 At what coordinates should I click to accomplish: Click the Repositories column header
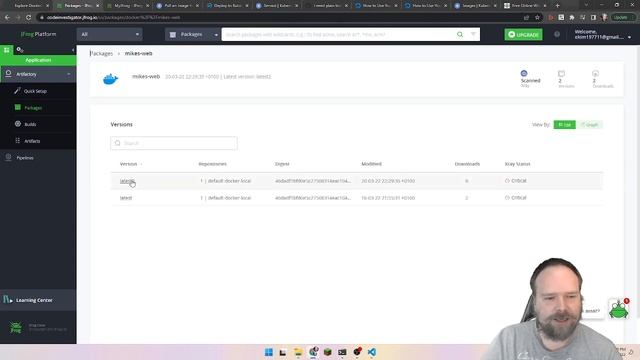(212, 164)
